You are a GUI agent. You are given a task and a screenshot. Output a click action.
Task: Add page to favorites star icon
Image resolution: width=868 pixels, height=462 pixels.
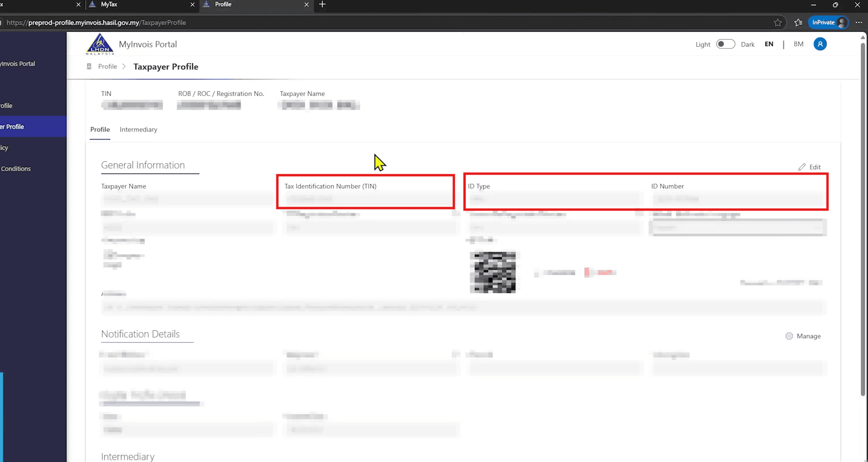[777, 22]
